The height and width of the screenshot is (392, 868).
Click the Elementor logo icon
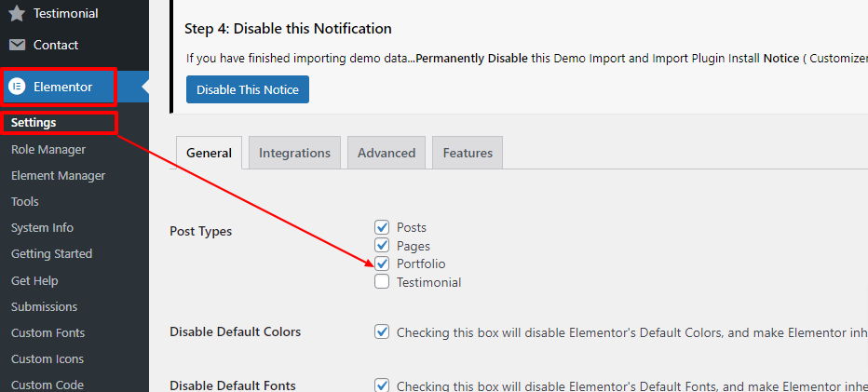click(x=17, y=87)
